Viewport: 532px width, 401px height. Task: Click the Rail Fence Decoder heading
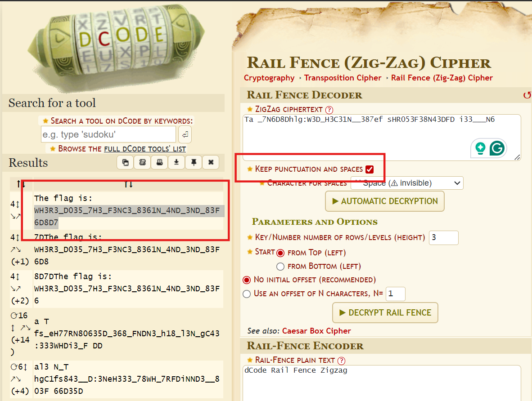pyautogui.click(x=304, y=95)
